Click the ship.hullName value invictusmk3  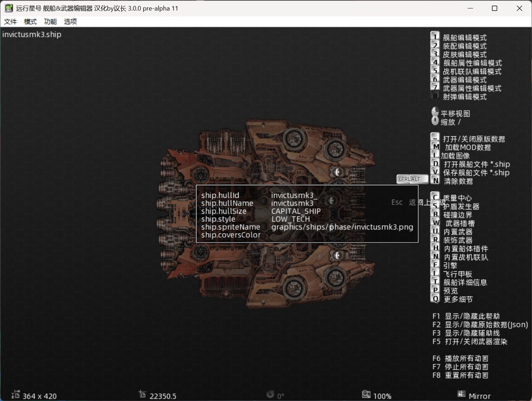click(292, 203)
